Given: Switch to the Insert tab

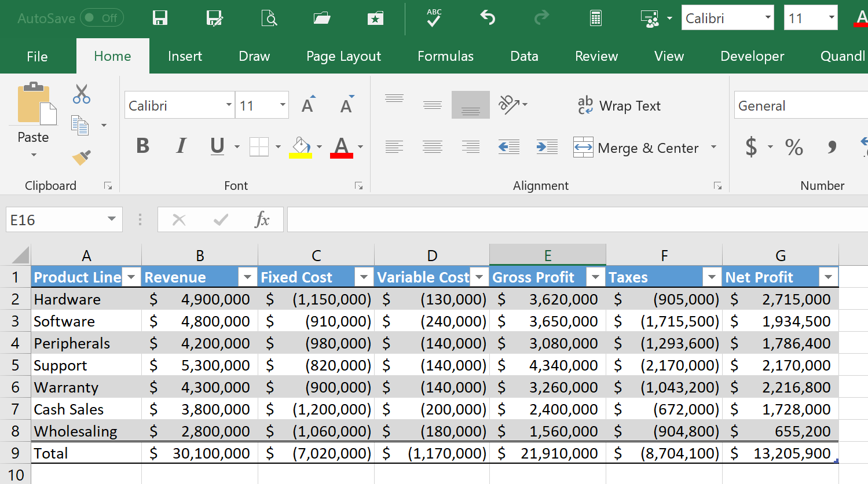Looking at the screenshot, I should pos(185,56).
